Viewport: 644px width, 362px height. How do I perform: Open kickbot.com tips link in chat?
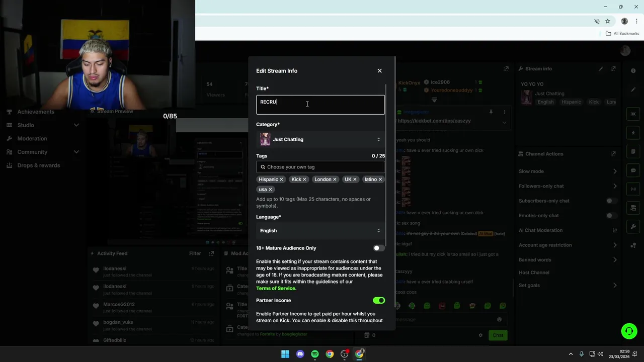click(434, 121)
